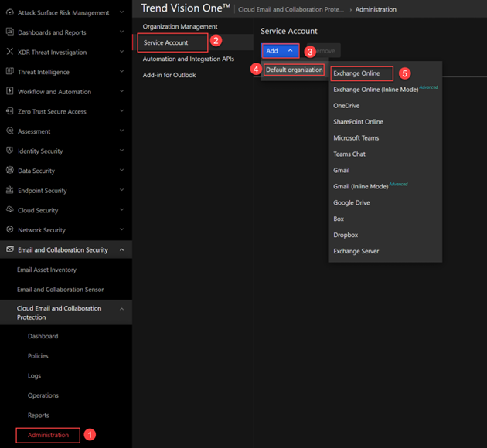Click the Data Security sidebar icon

[x=10, y=170]
